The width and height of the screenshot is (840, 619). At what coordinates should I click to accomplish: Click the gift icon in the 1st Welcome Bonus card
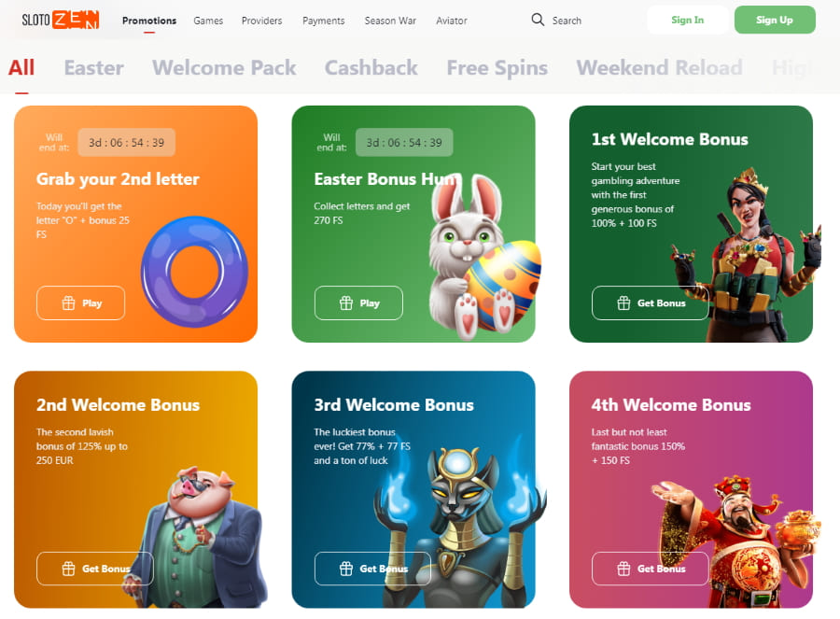[623, 302]
